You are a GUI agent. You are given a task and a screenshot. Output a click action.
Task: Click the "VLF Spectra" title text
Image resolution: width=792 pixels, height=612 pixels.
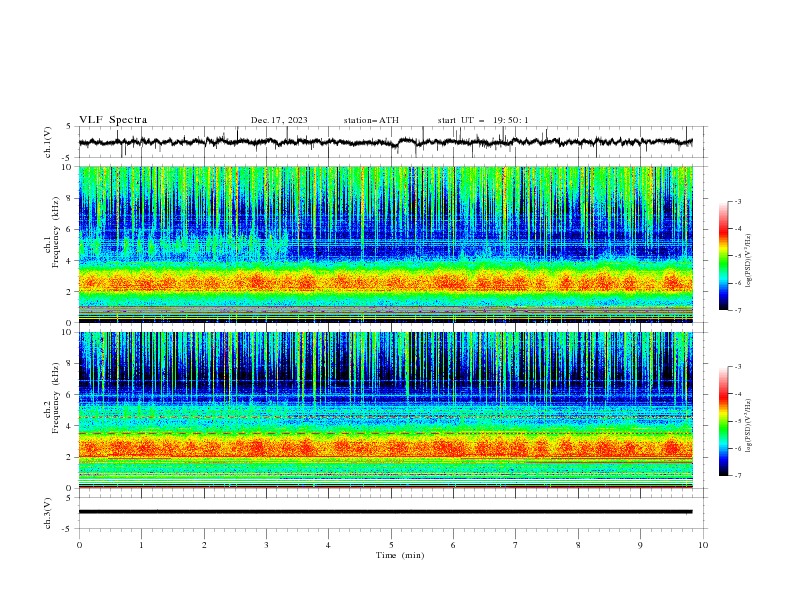click(113, 120)
